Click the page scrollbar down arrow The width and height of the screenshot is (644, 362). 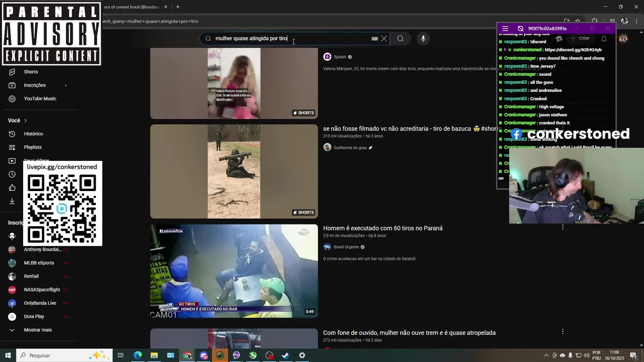641,345
